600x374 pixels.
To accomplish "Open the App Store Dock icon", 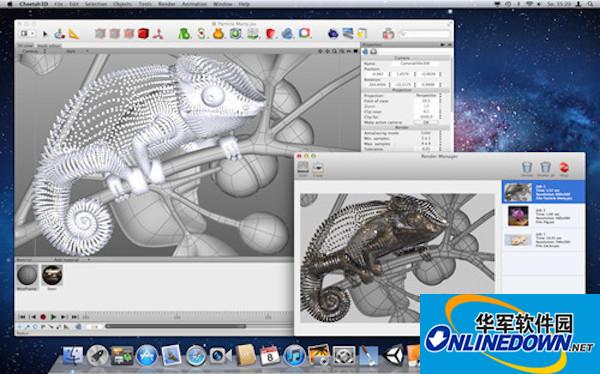I will (x=147, y=356).
